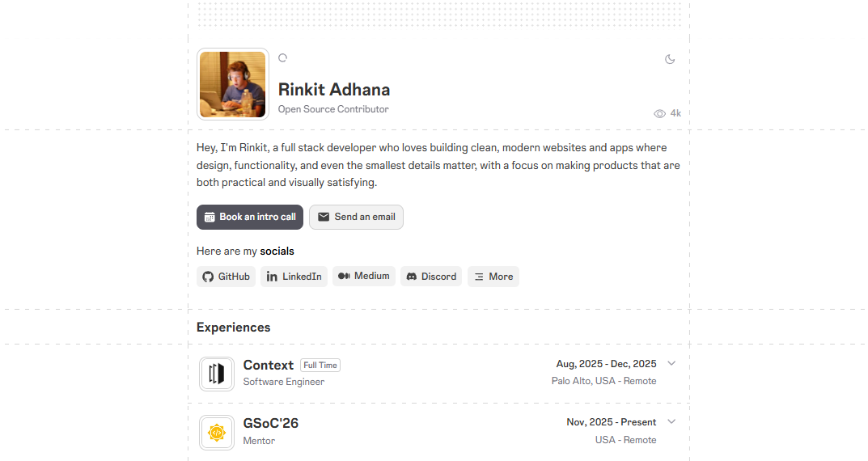The width and height of the screenshot is (868, 461).
Task: Click the Context company name
Action: [269, 366]
